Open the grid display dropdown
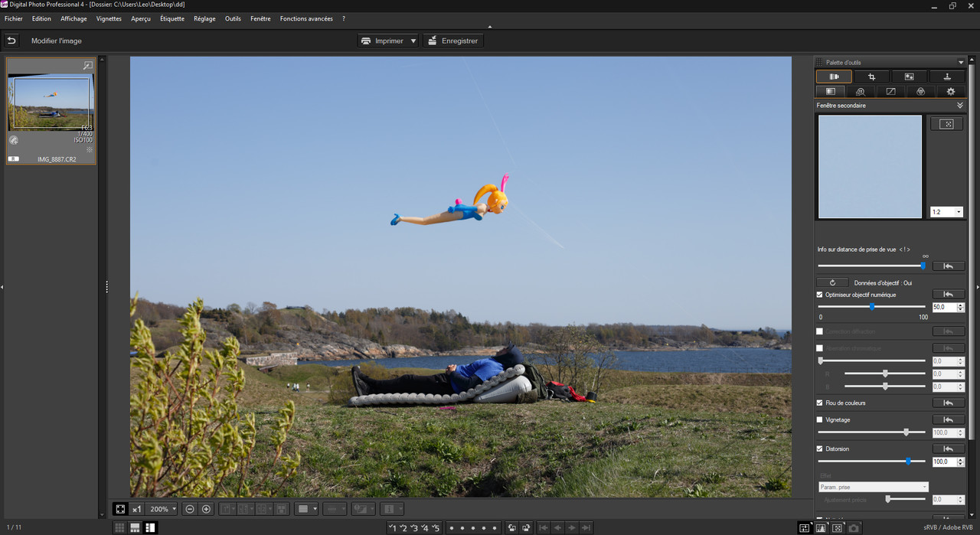Viewport: 980px width, 535px height. (306, 509)
